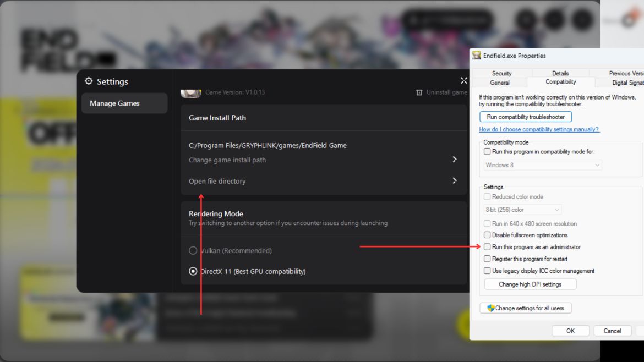Click the Uninstall game trash icon

pos(419,92)
